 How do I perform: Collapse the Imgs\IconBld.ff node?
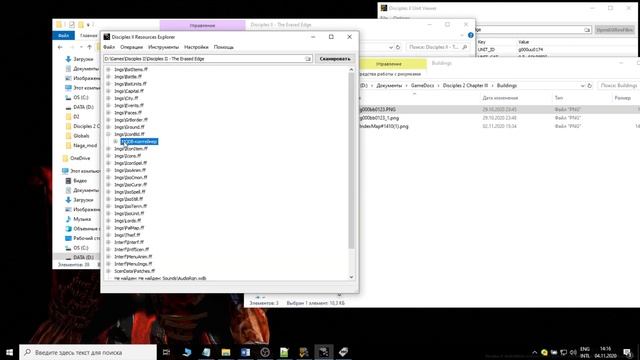[x=108, y=134]
